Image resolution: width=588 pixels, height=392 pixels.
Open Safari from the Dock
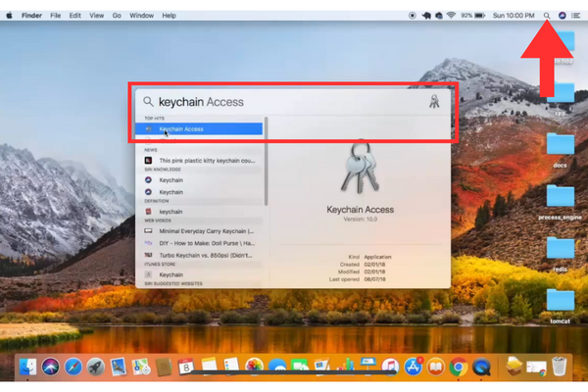pyautogui.click(x=73, y=367)
